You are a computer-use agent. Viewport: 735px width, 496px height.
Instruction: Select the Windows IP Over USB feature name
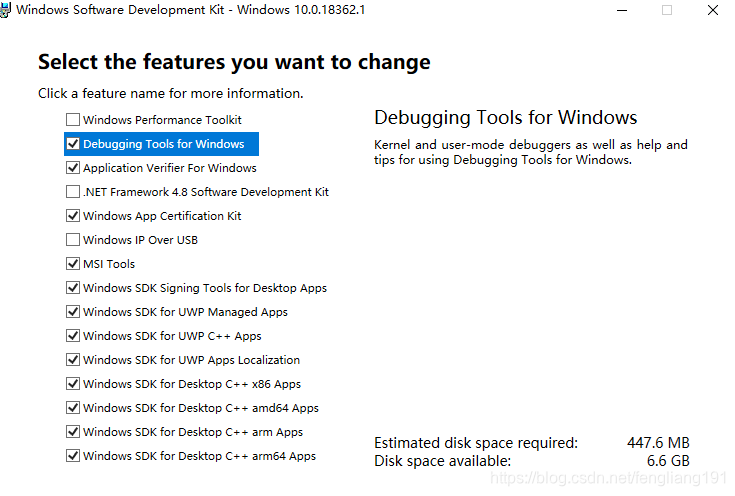[x=140, y=240]
